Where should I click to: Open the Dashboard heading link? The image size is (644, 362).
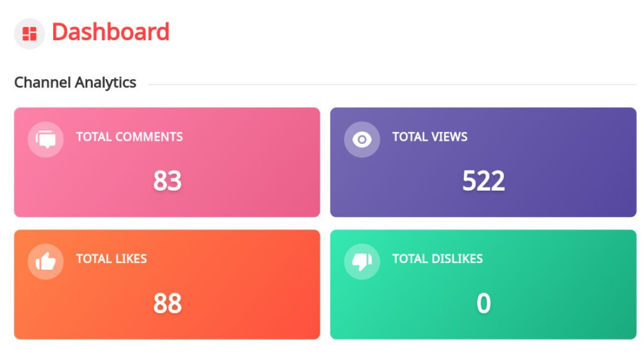[x=110, y=32]
